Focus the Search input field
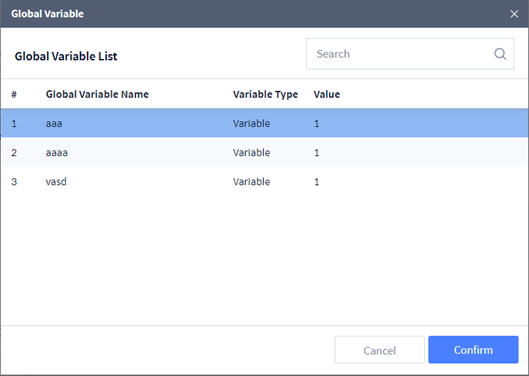This screenshot has width=529, height=376. point(410,54)
